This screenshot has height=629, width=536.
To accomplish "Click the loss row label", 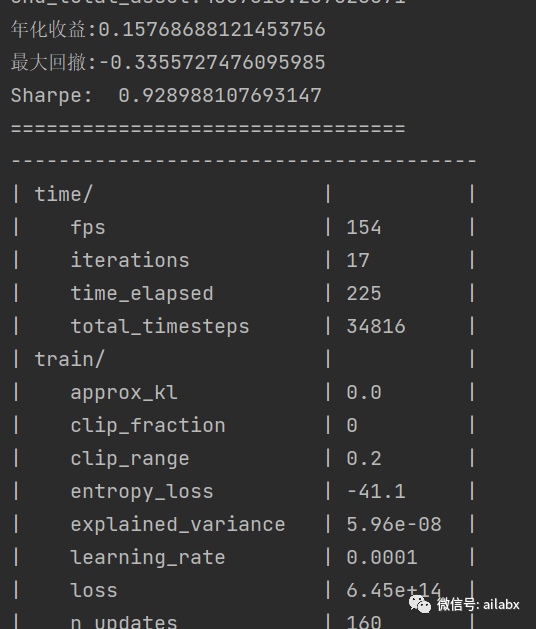I will 94,590.
